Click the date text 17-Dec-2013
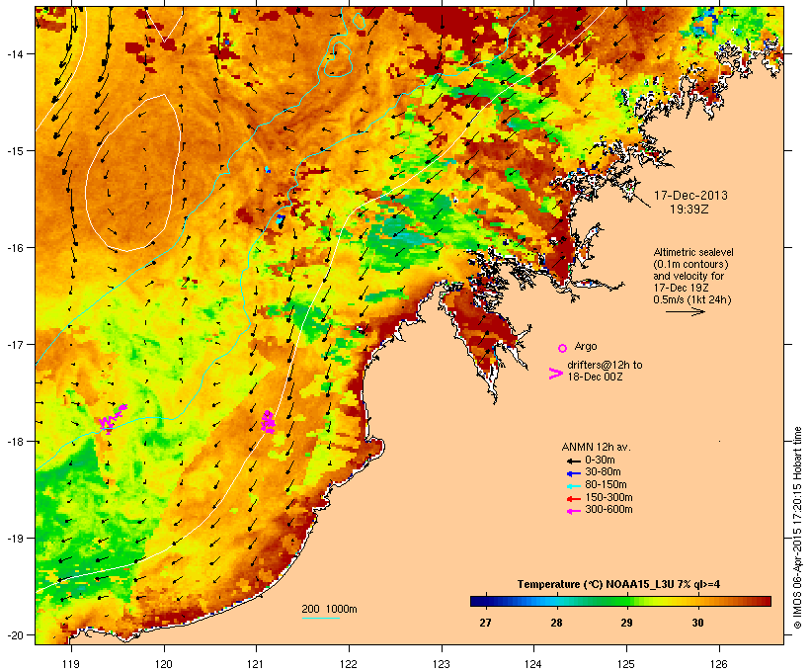The image size is (810, 672). point(690,196)
